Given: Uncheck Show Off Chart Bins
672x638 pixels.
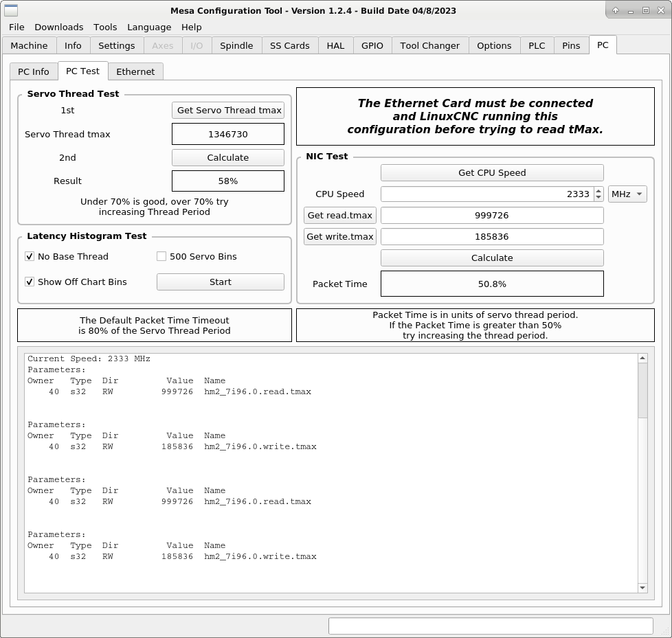Looking at the screenshot, I should click(30, 282).
